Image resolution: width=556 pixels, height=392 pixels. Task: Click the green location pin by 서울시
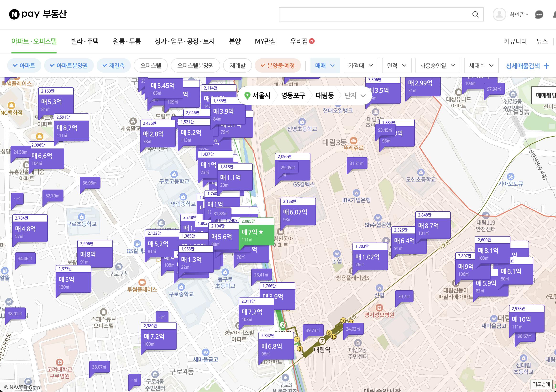pos(247,95)
